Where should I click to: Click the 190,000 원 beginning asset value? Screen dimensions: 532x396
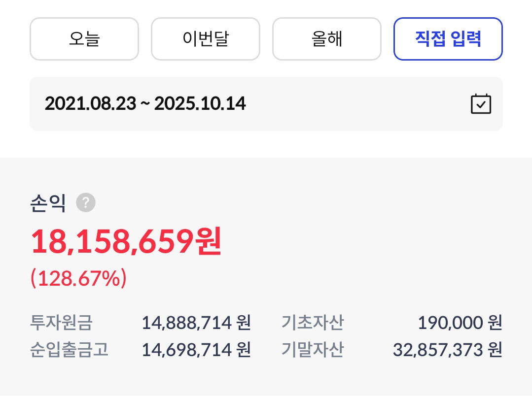tap(460, 323)
